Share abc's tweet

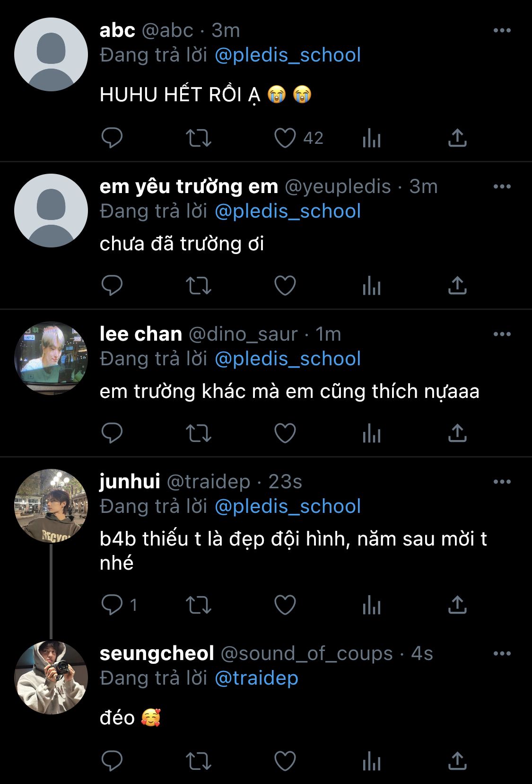(457, 138)
